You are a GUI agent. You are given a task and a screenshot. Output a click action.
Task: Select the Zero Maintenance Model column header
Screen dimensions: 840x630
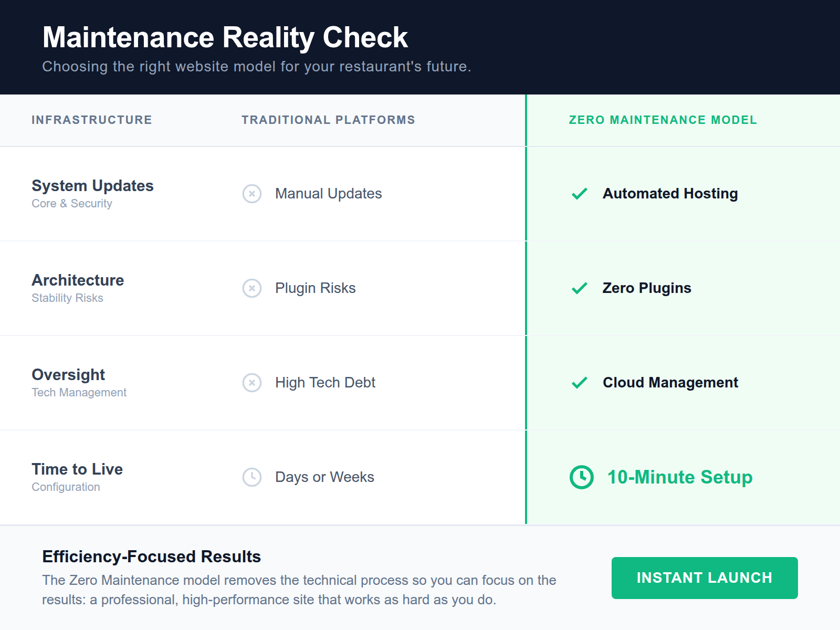pos(663,120)
